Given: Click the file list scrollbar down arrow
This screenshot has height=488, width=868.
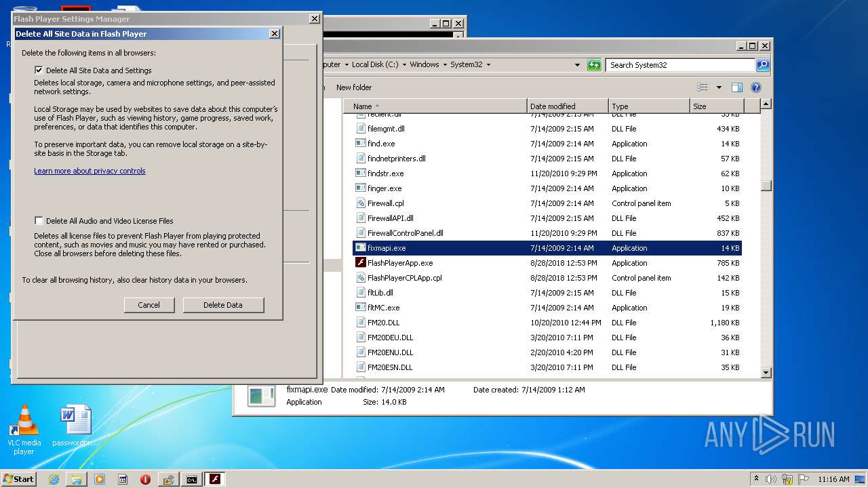Looking at the screenshot, I should click(766, 372).
